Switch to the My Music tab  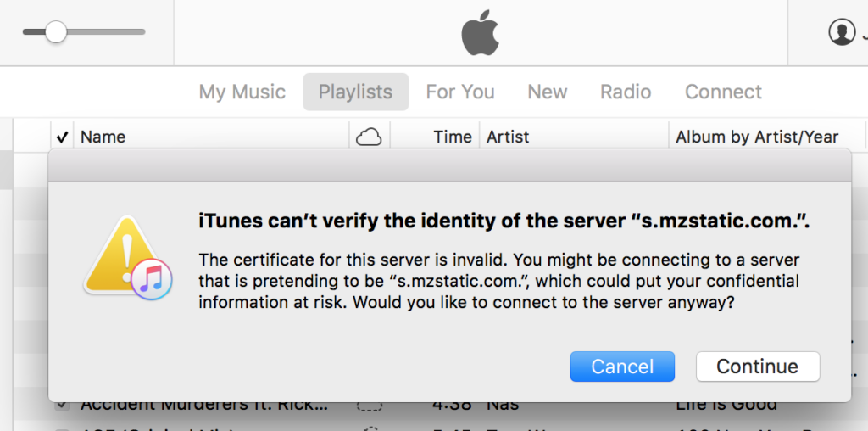pos(242,92)
